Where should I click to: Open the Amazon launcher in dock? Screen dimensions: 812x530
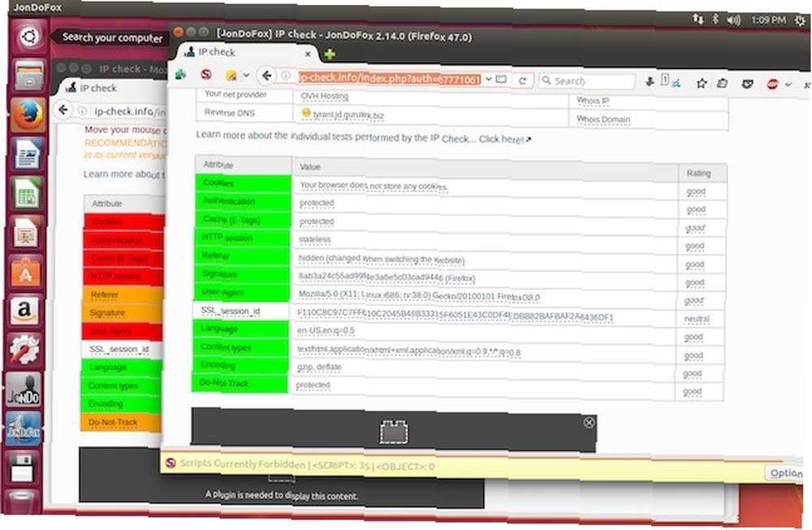pos(24,311)
